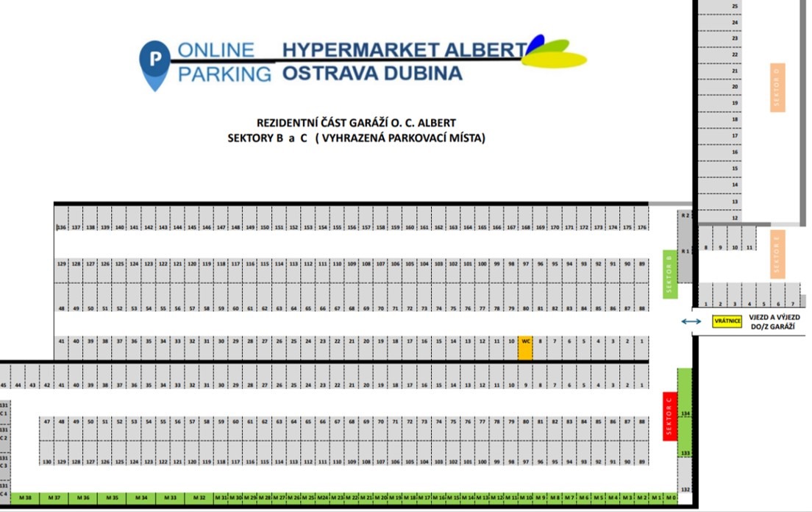Screen dimensions: 812x512
Task: Click the OSTRAVA DUBINA title text
Action: (372, 74)
